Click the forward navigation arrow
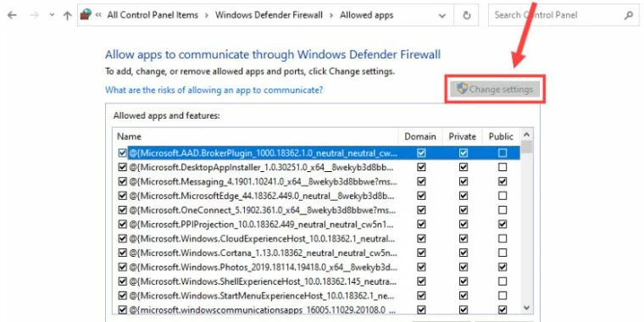 click(35, 15)
